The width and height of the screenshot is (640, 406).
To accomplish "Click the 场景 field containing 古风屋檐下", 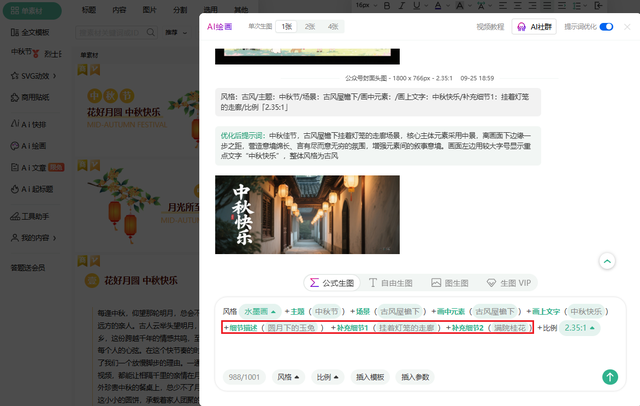I will point(400,312).
